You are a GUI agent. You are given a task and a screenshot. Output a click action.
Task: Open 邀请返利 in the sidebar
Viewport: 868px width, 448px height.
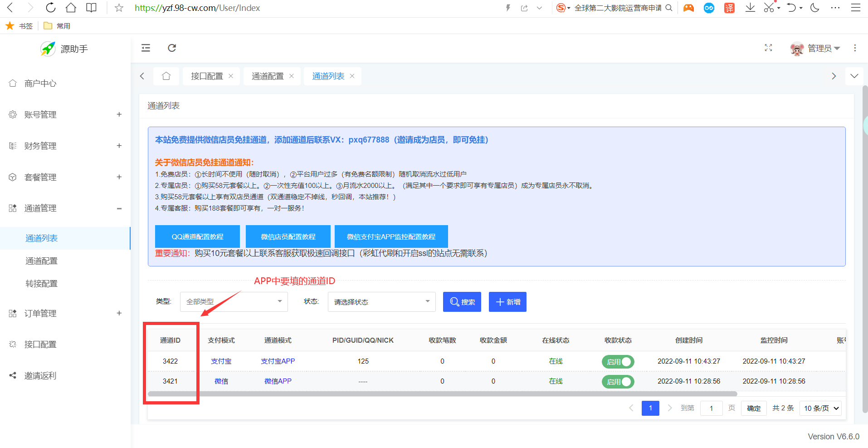coord(65,376)
